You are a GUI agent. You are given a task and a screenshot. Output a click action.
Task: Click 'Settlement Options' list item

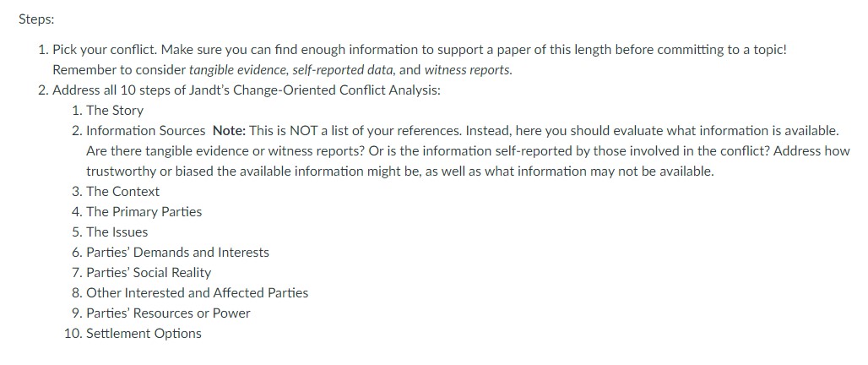(x=144, y=334)
